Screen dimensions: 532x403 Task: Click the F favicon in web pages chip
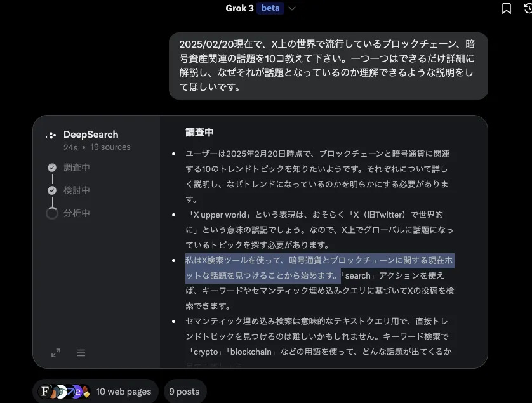tap(44, 391)
